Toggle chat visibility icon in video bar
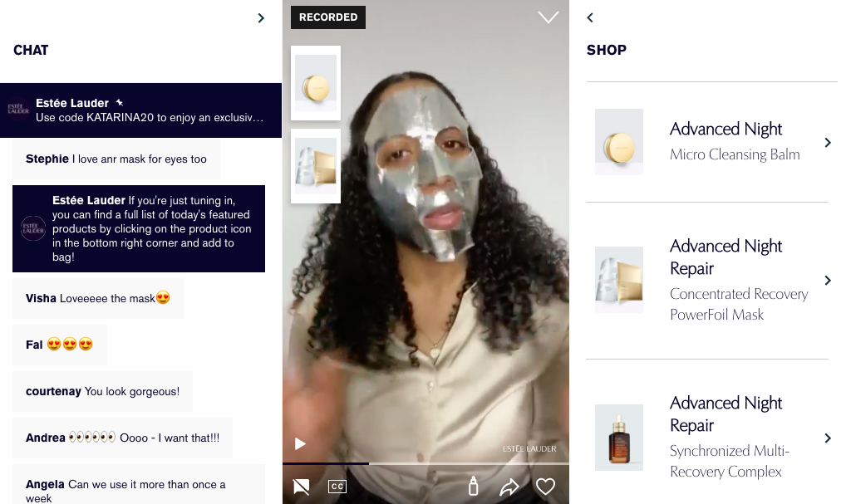 tap(302, 487)
